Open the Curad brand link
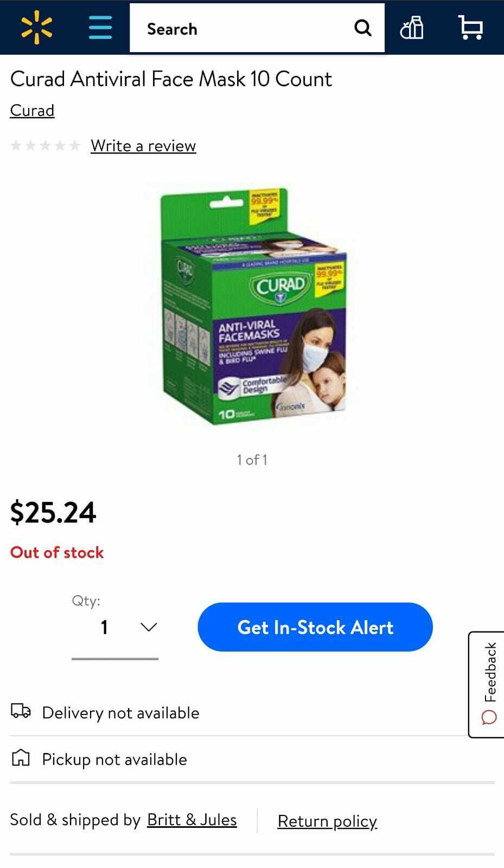Screen dimensions: 504x868 (x=32, y=111)
